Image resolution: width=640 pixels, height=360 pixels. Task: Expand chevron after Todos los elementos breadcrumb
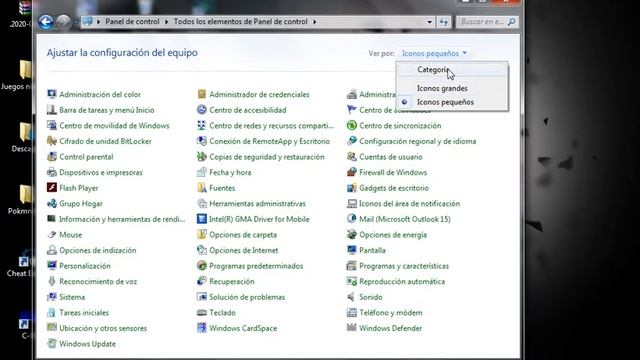pos(315,22)
